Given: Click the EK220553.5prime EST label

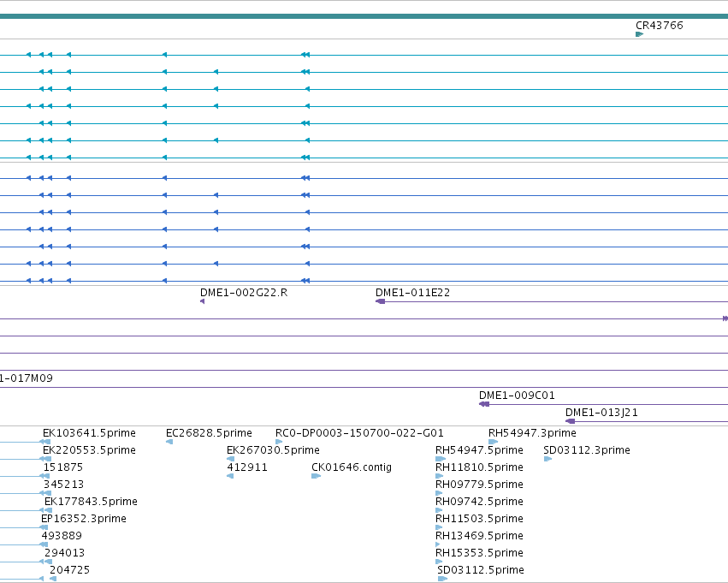Looking at the screenshot, I should (89, 450).
